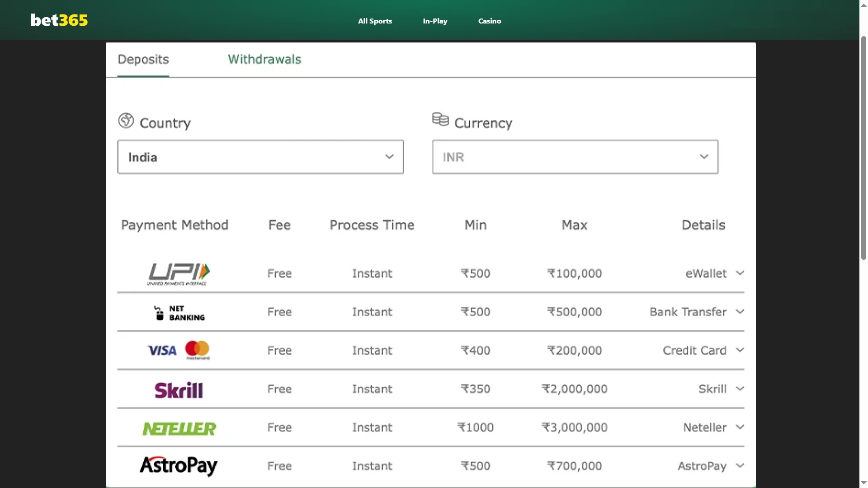
Task: Select the UPI payment method logo
Action: pyautogui.click(x=179, y=273)
